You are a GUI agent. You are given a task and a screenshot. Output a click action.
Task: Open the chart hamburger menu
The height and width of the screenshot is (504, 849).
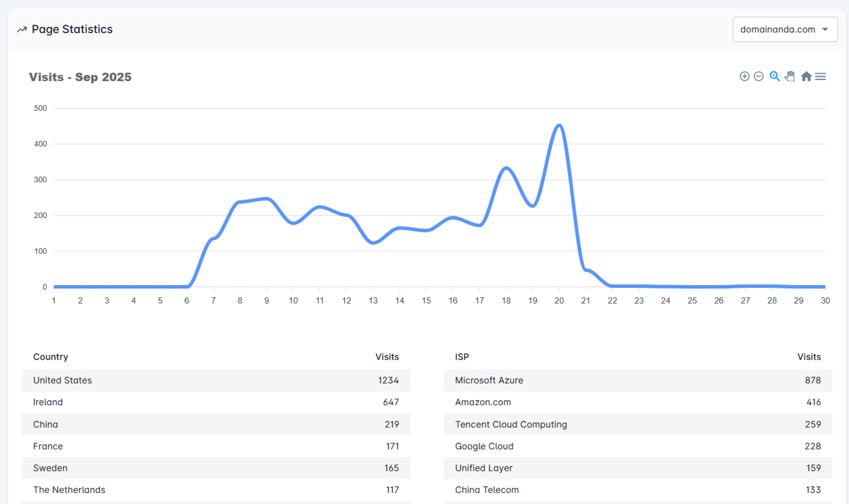820,77
